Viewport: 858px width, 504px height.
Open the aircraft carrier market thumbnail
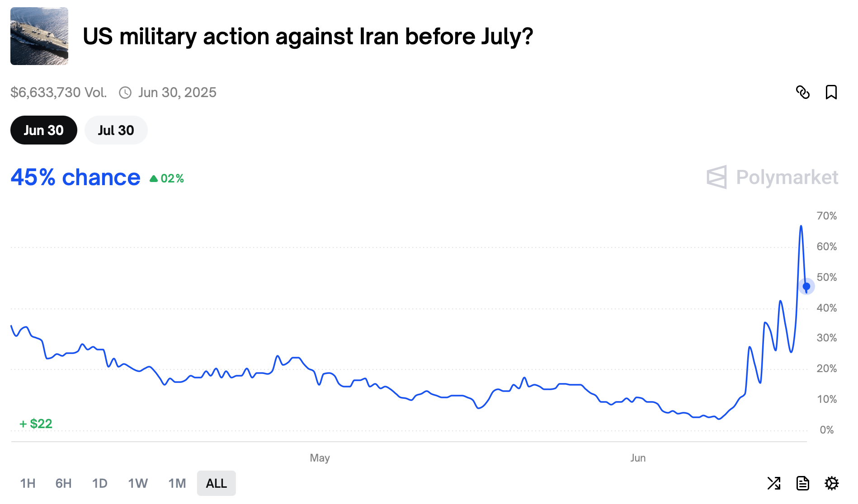click(x=39, y=36)
